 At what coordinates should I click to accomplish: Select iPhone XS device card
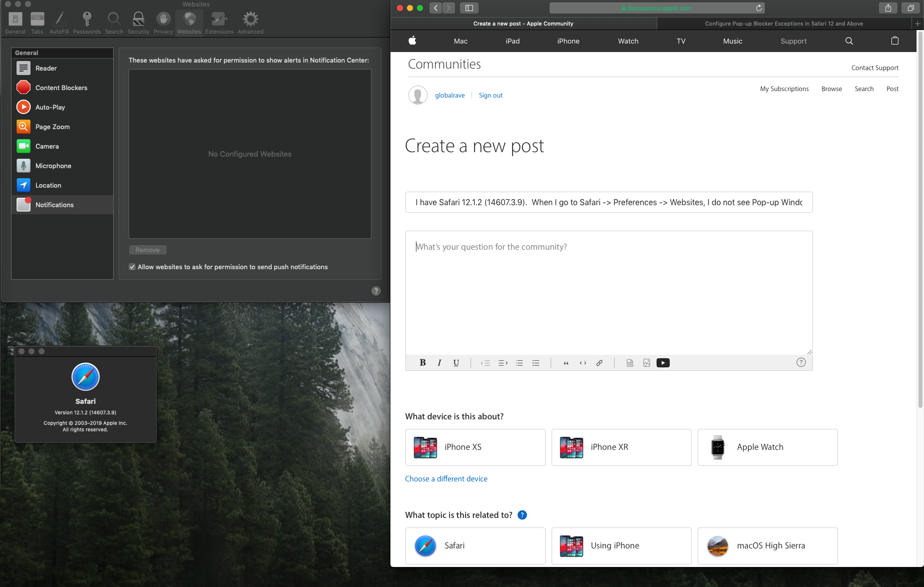click(475, 447)
